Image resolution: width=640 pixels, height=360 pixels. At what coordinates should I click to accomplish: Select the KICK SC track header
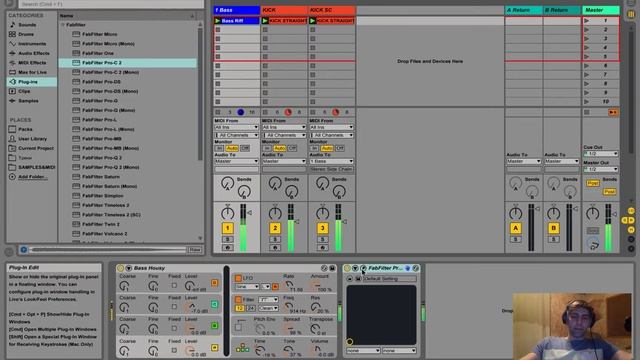tap(332, 10)
